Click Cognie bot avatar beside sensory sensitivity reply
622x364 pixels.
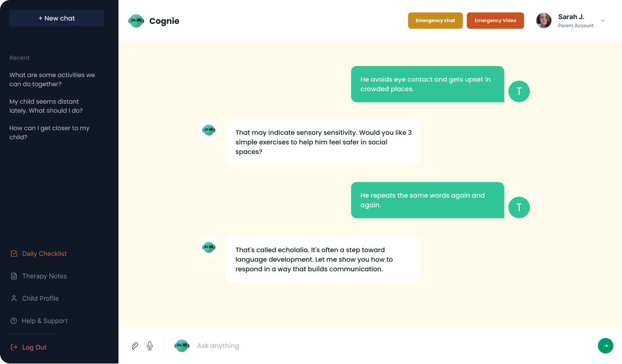209,130
